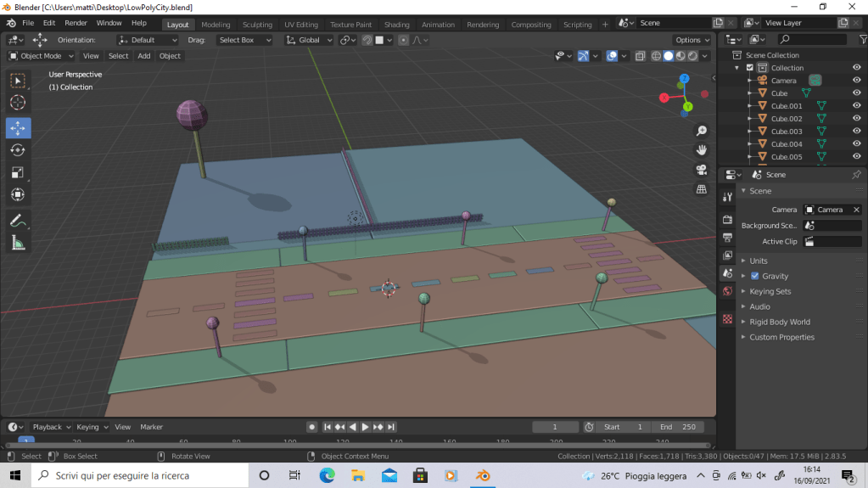Hide Cube.001 using its eye icon
Viewport: 868px width, 488px height.
tap(856, 106)
